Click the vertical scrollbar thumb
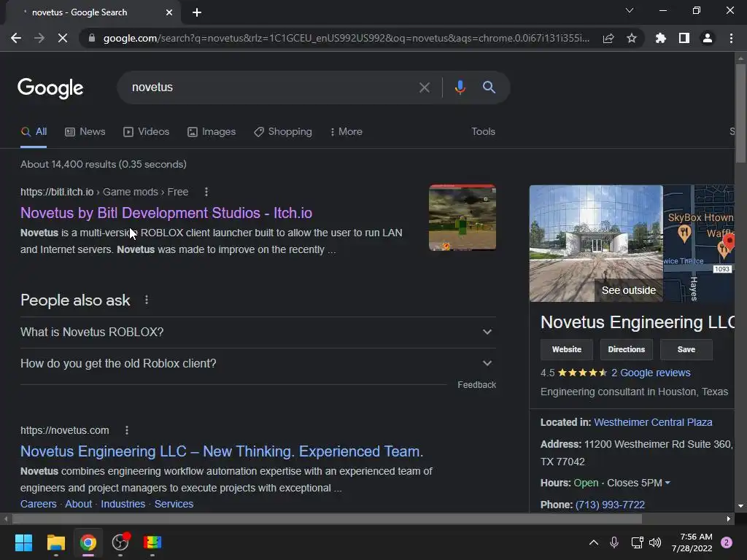Viewport: 747px width, 560px height. (740, 112)
